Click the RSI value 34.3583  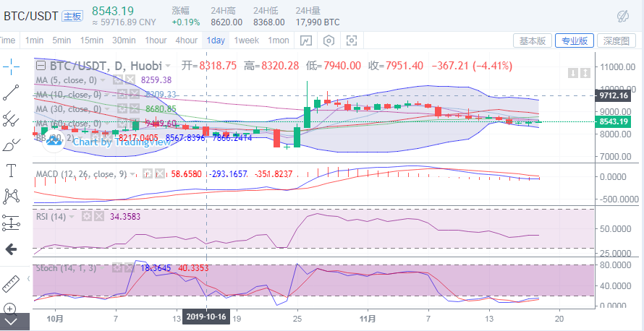(x=124, y=217)
